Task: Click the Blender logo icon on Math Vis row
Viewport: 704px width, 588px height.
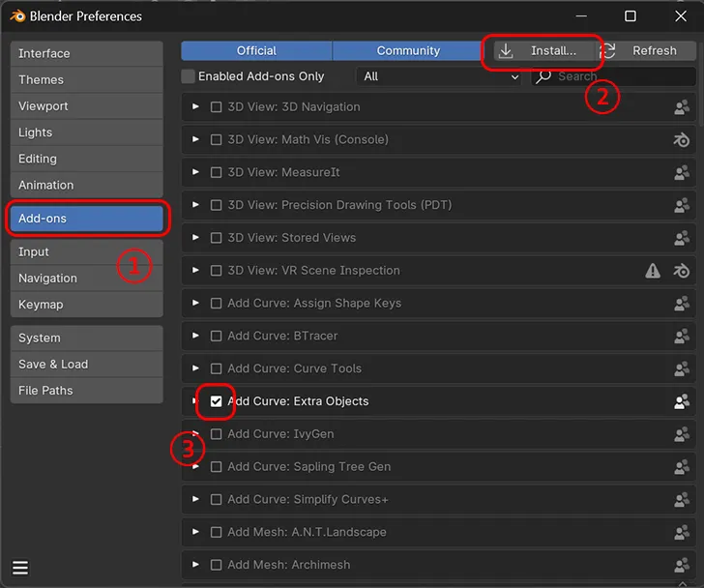Action: coord(682,140)
